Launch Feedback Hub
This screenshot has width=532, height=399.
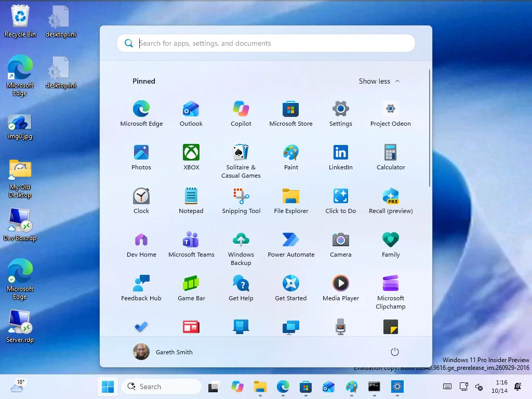pyautogui.click(x=141, y=288)
